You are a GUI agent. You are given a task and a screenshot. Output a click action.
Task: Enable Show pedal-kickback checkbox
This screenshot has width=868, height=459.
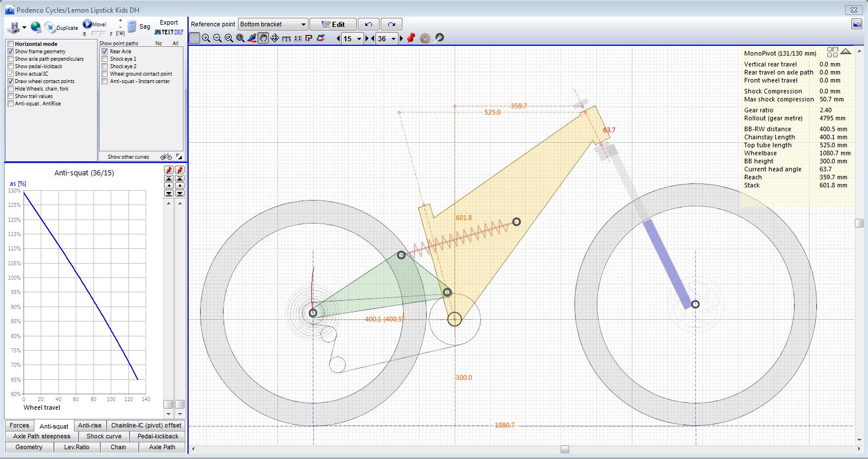(10, 66)
